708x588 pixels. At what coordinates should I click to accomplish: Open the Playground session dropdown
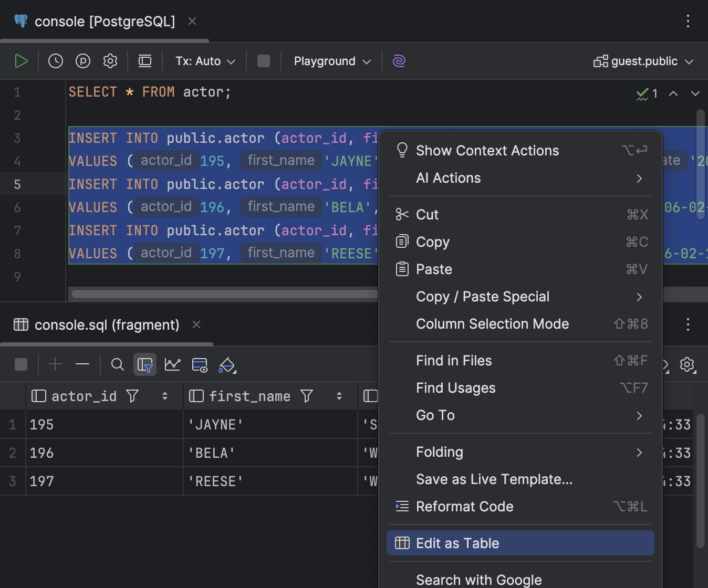[331, 61]
